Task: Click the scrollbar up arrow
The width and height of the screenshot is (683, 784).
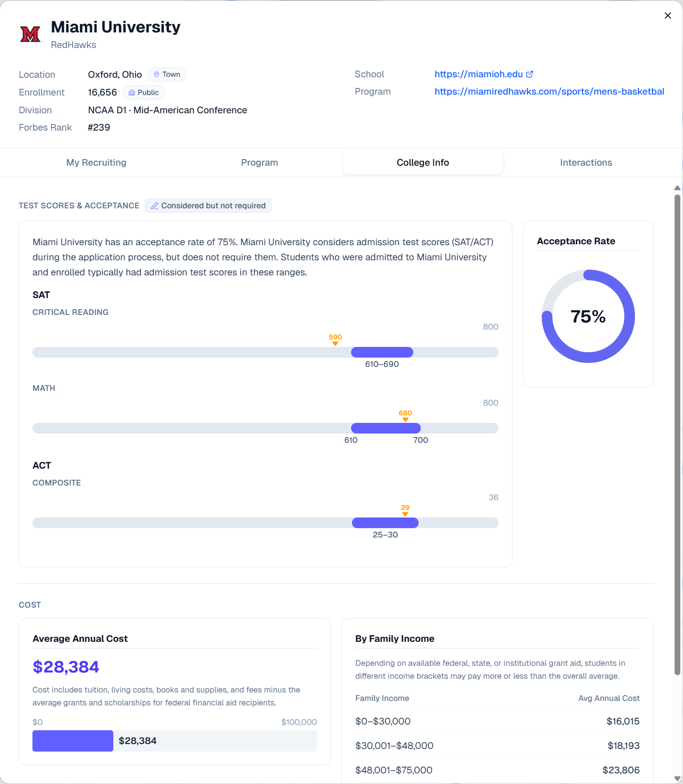Action: (x=677, y=188)
